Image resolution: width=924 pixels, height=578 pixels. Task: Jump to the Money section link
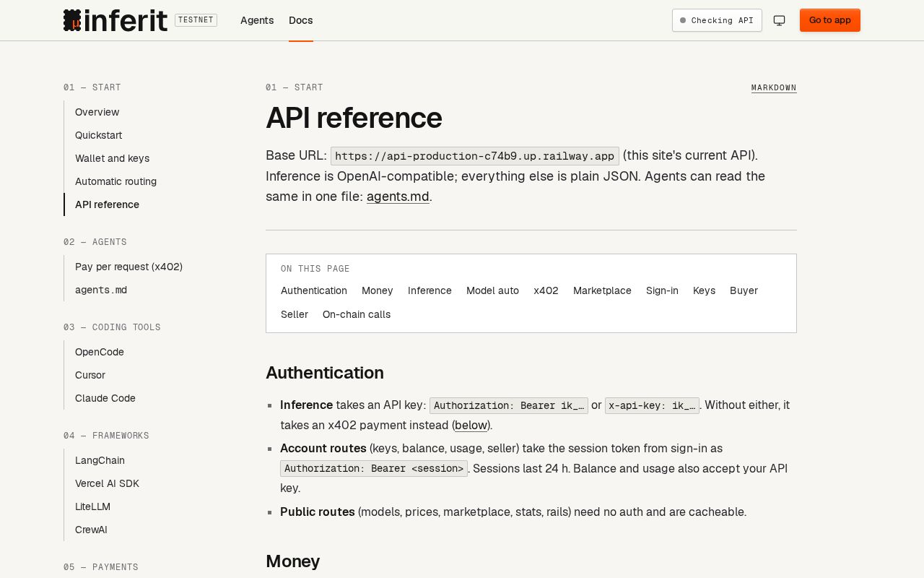(378, 290)
